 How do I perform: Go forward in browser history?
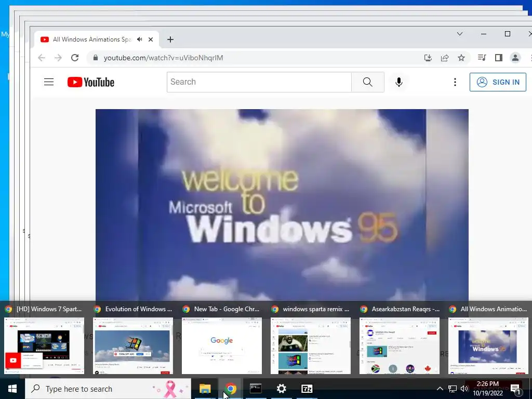click(58, 58)
